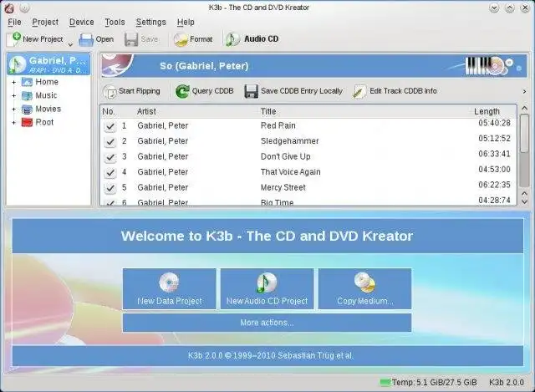This screenshot has height=392, width=535.
Task: Select the Mercy Street track title
Action: pos(283,187)
